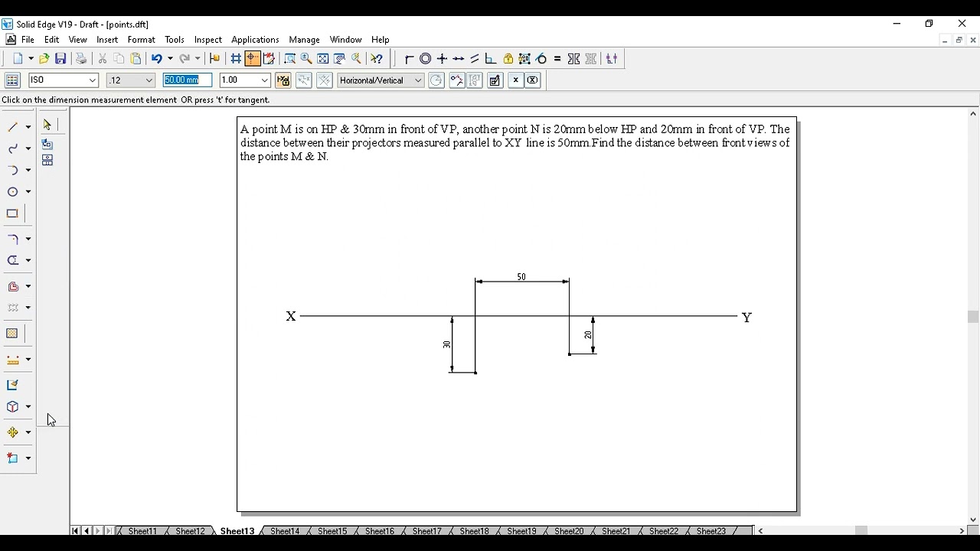Select the Lock relationship padlock icon
This screenshot has height=551, width=980.
coord(508,59)
